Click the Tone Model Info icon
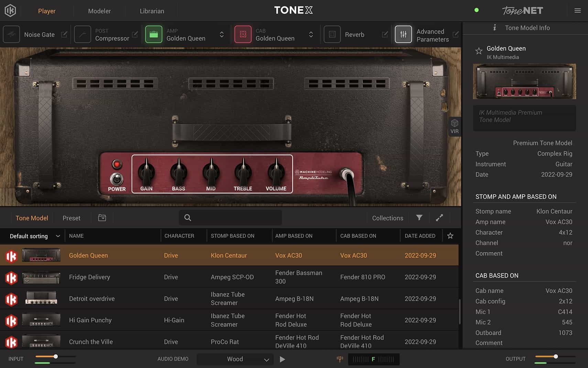Viewport: 588px width, 368px height. pos(494,28)
